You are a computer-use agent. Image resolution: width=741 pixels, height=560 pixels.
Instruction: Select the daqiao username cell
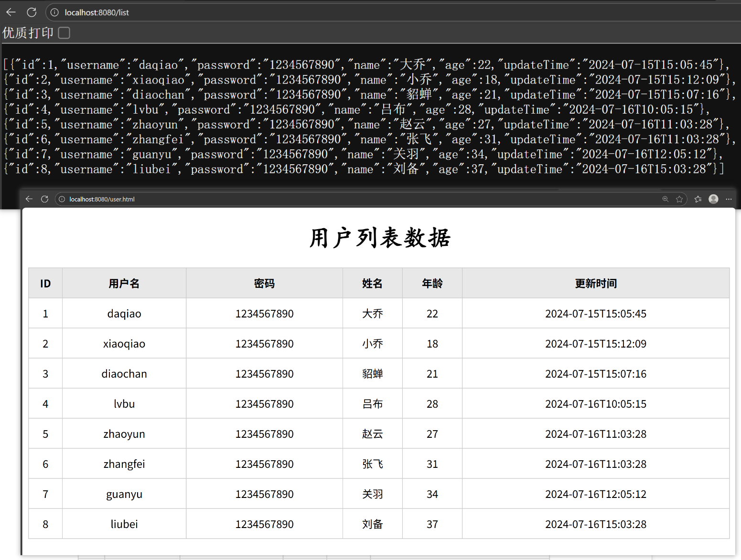coord(124,314)
